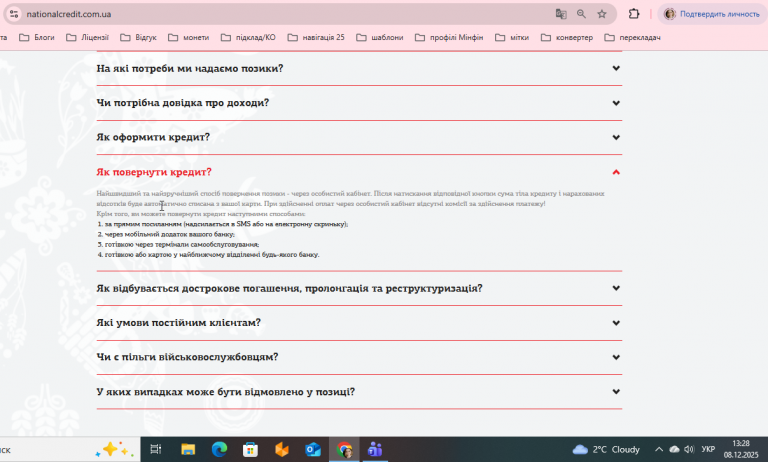This screenshot has height=462, width=768.
Task: Open the шаблони bookmark folder
Action: (x=380, y=37)
